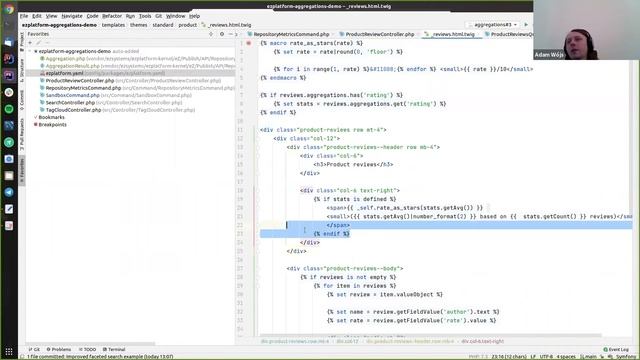Click the Favorites panel horizontal scrollbar
Image resolution: width=640 pixels, height=360 pixels.
coord(91,344)
